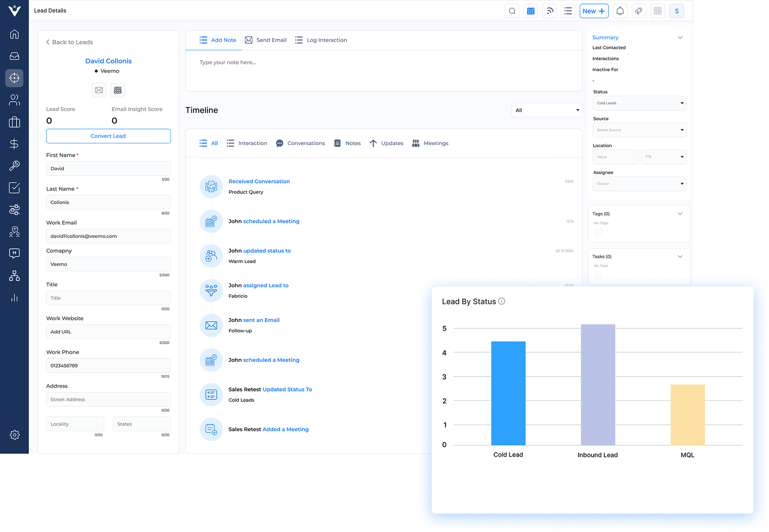
Task: Click the email envelope icon under David Collonis
Action: [99, 90]
